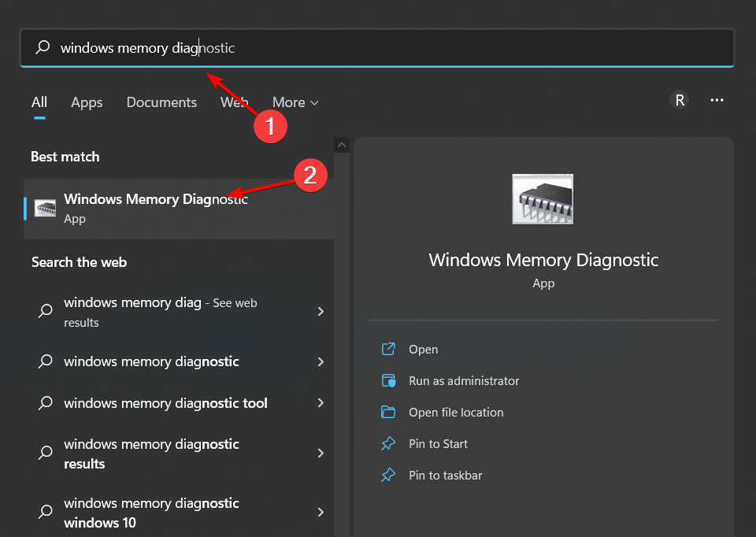Click search icon beside 'windows memory diagnostic' suggestion
756x537 pixels.
[46, 361]
